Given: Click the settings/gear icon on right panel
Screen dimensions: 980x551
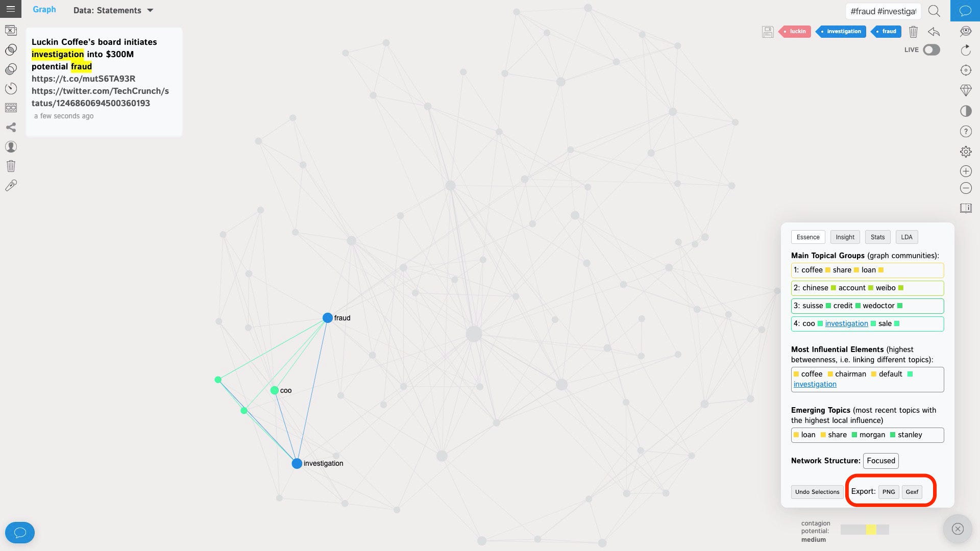Looking at the screenshot, I should pos(967,152).
